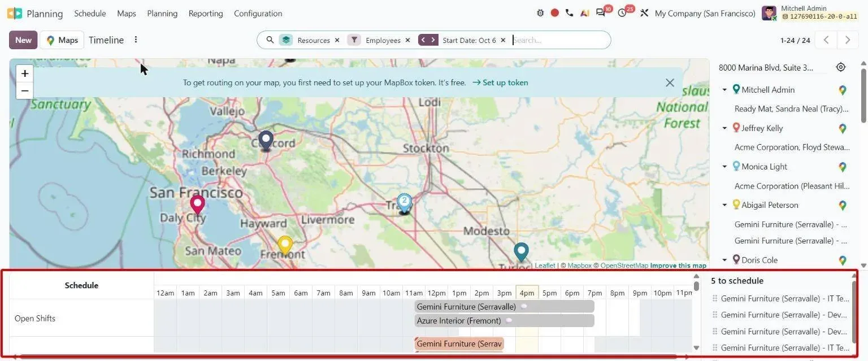This screenshot has height=361, width=868.
Task: Open conversations icon with badge 10
Action: 601,13
